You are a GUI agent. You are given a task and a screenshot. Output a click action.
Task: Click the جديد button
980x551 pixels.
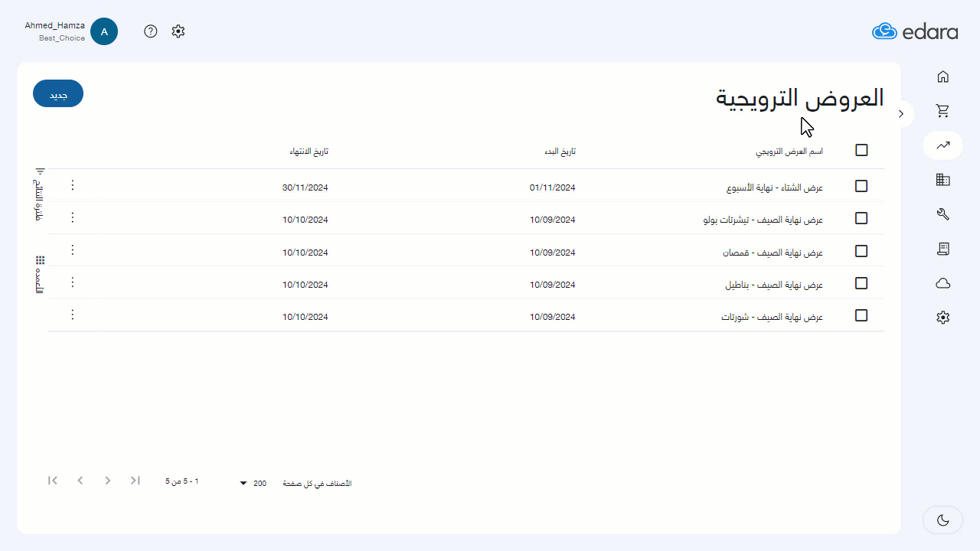pos(58,93)
